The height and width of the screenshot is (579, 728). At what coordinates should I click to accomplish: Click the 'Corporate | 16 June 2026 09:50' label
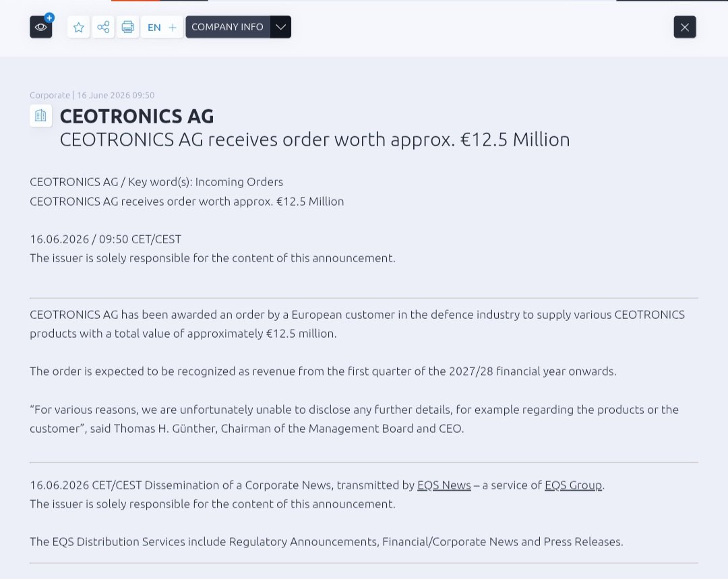point(92,95)
